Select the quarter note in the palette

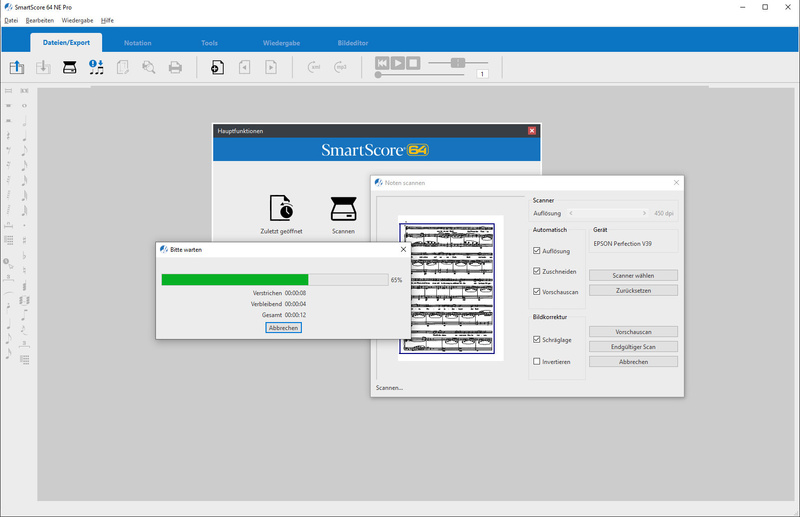pyautogui.click(x=24, y=136)
